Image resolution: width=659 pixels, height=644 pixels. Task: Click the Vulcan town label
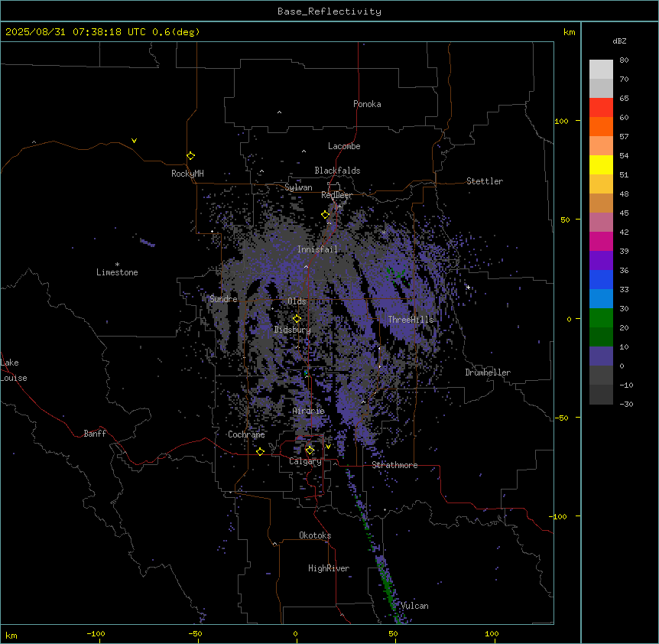tap(414, 606)
